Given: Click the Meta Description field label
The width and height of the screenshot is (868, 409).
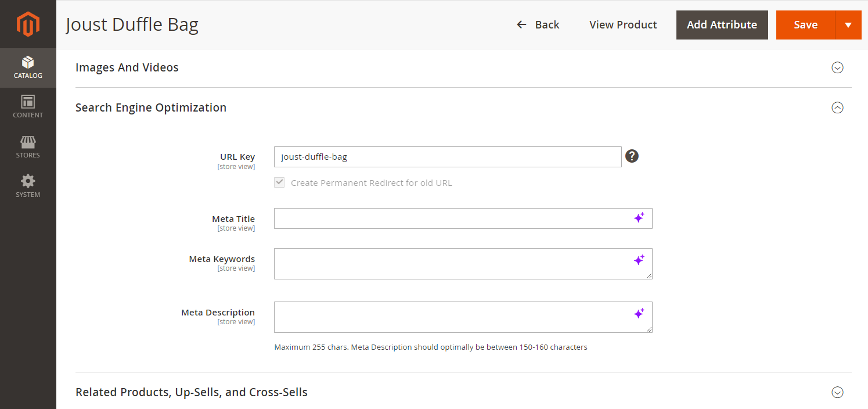Looking at the screenshot, I should [218, 313].
